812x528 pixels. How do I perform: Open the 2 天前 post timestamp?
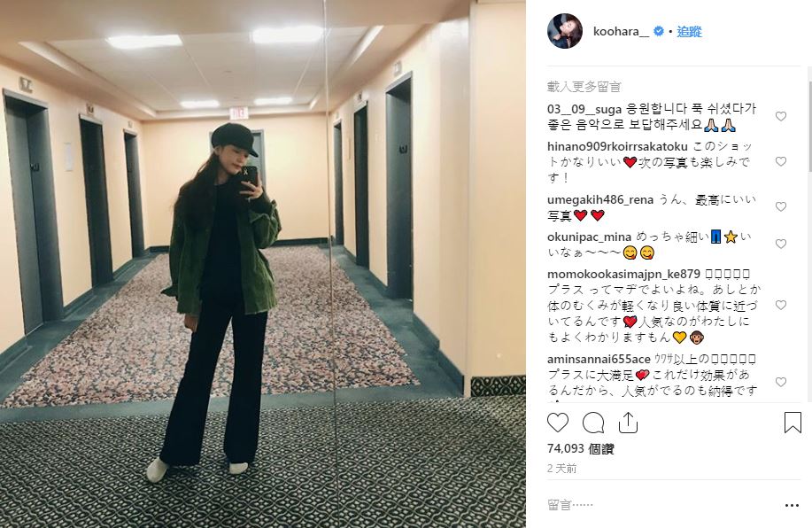tap(562, 469)
